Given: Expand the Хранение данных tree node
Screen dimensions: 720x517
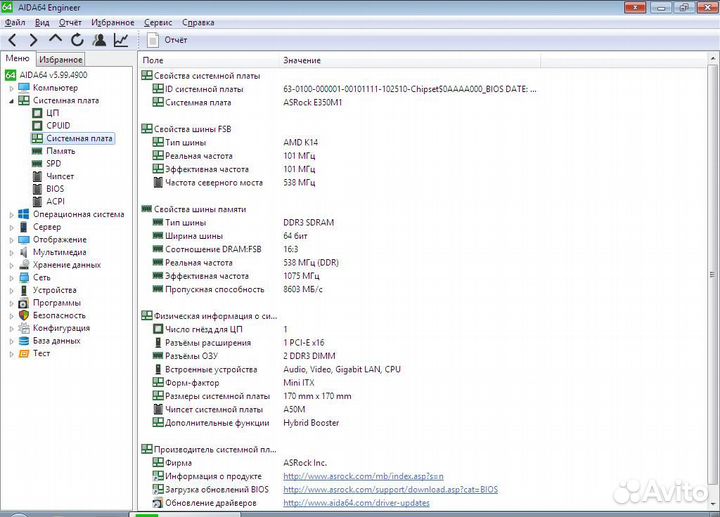Looking at the screenshot, I should tap(11, 265).
